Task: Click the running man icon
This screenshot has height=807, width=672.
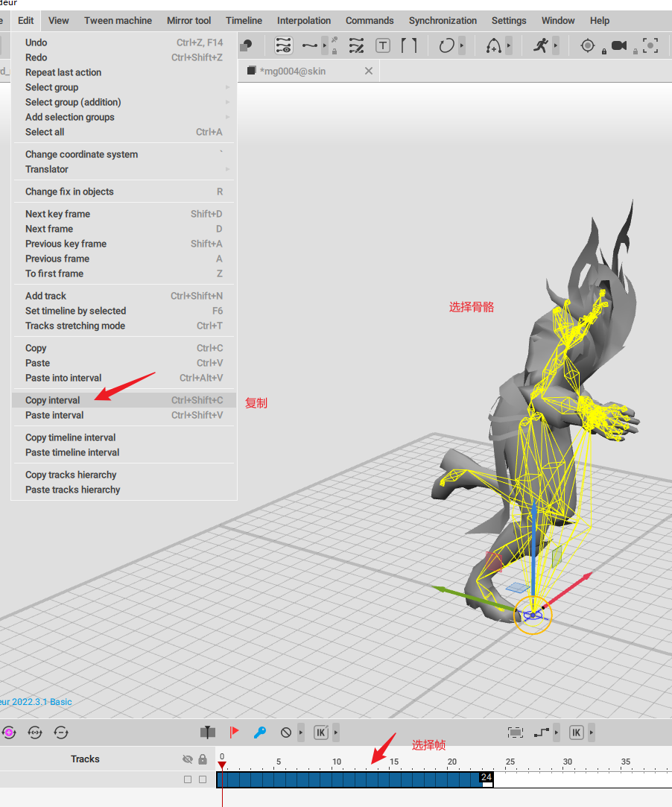Action: [541, 45]
